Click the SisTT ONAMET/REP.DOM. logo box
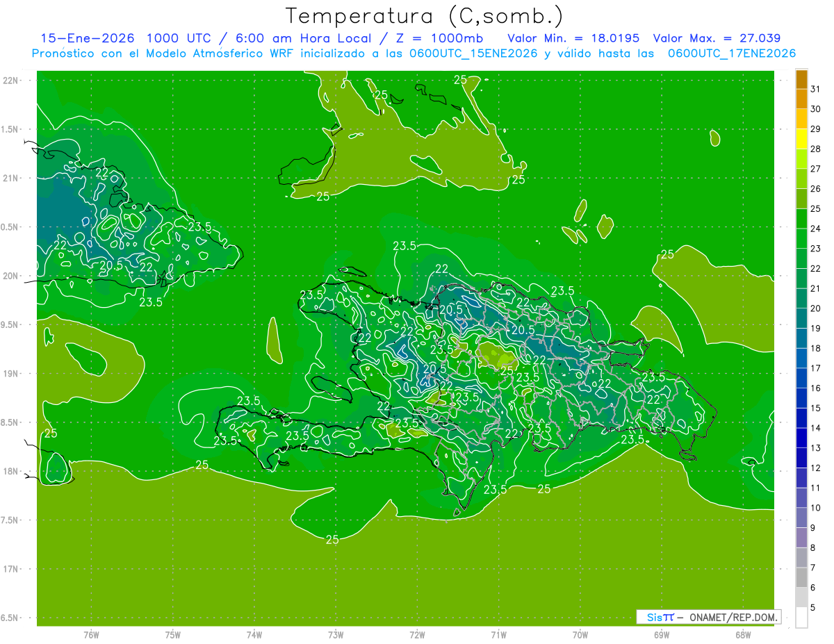Image resolution: width=834 pixels, height=644 pixels. [708, 617]
